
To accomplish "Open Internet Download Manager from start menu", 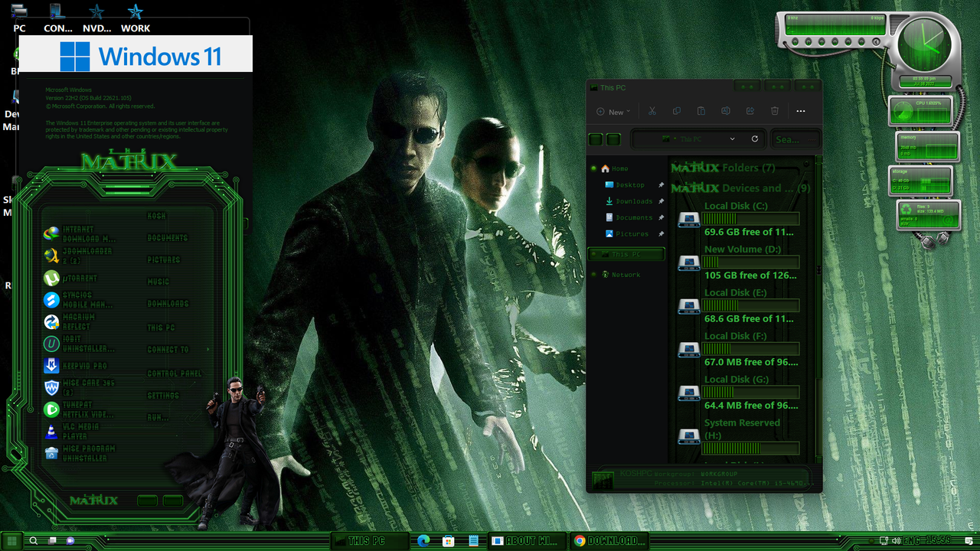I will [x=80, y=234].
